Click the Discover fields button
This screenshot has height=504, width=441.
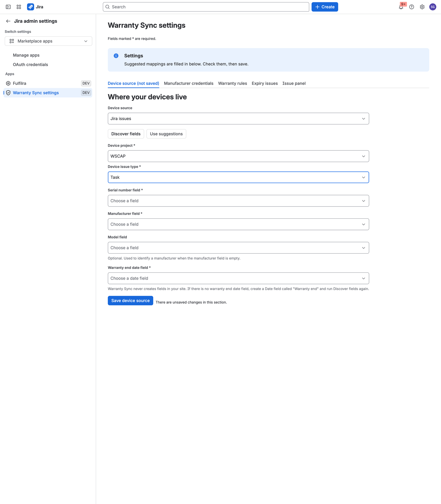[x=126, y=134]
